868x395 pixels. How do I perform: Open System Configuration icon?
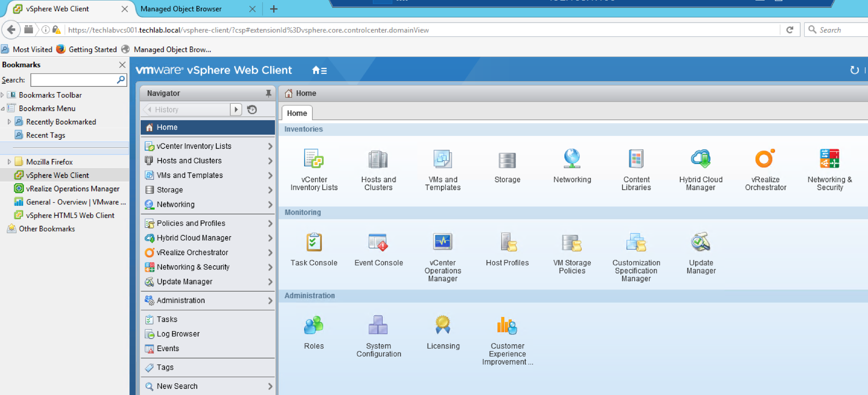tap(378, 325)
